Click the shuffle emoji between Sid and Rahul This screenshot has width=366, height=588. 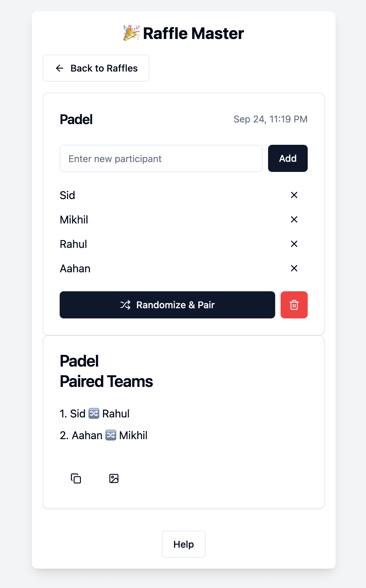pyautogui.click(x=94, y=413)
